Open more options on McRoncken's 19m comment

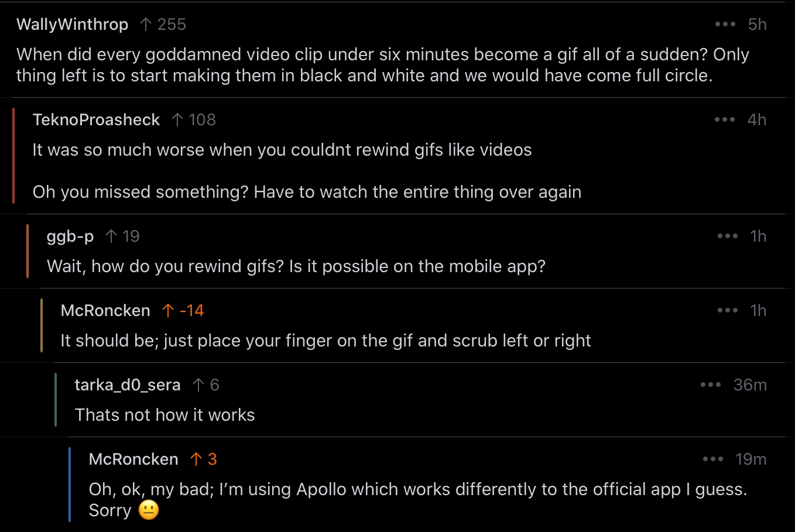[x=712, y=459]
